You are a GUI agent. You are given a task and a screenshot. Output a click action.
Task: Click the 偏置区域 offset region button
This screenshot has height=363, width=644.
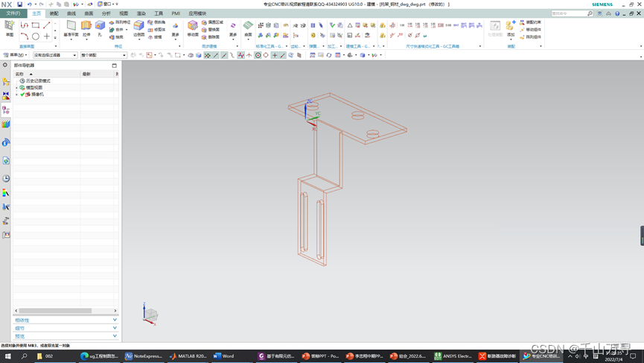(x=212, y=22)
